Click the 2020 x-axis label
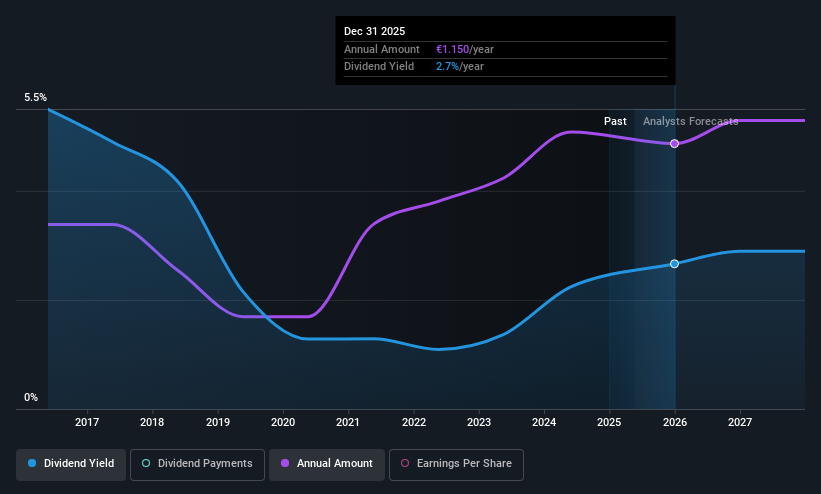821x494 pixels. click(283, 422)
